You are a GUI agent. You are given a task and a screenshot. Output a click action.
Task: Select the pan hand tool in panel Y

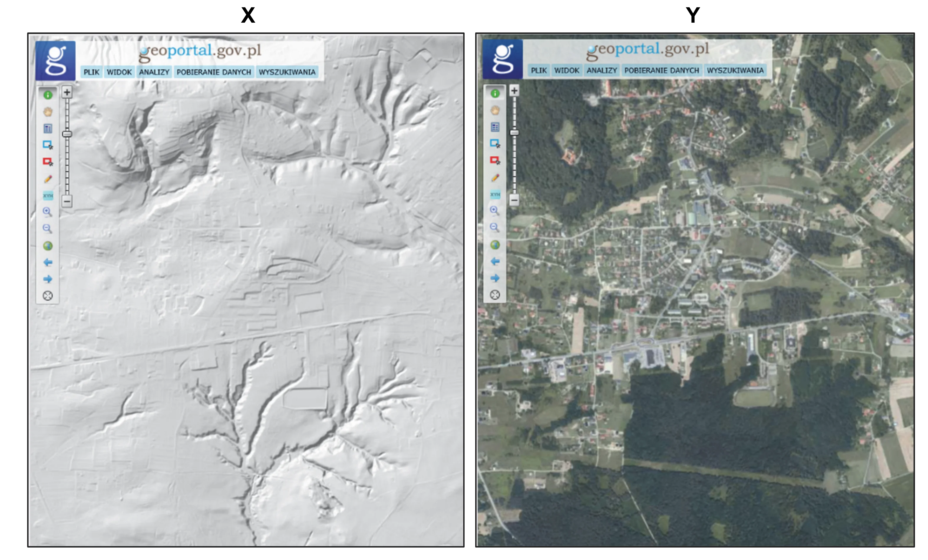(x=495, y=110)
